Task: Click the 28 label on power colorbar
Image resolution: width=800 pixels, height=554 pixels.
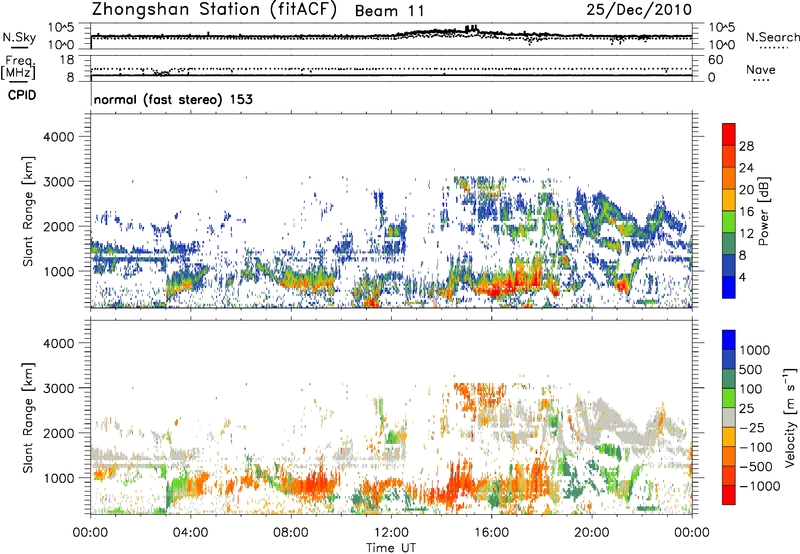Action: click(x=746, y=146)
